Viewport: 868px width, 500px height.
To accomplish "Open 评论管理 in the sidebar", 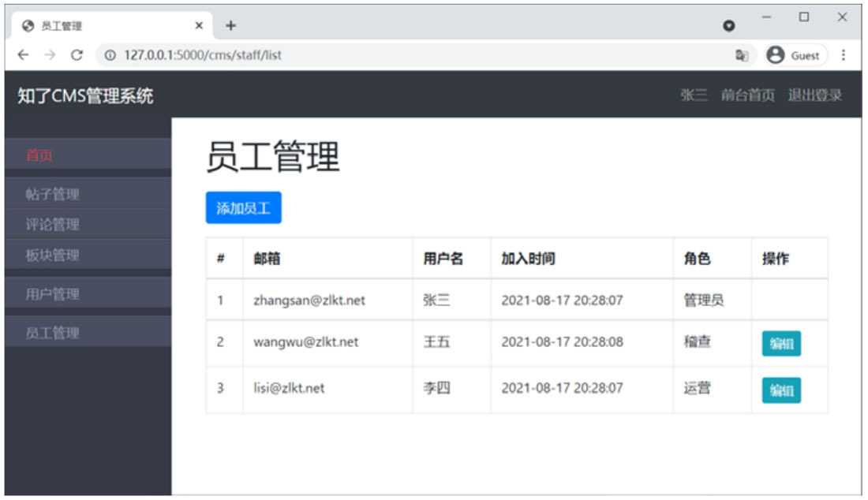I will tap(88, 224).
